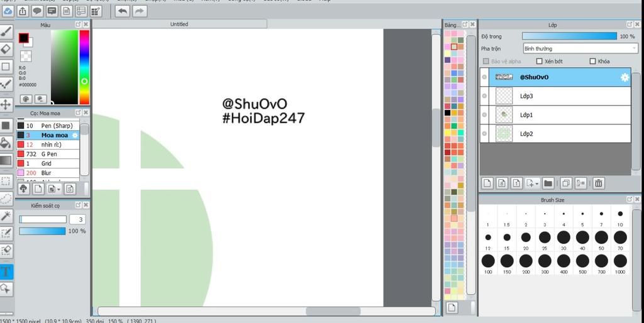Select the Shape brush tool
This screenshot has width=644, height=323.
click(6, 67)
